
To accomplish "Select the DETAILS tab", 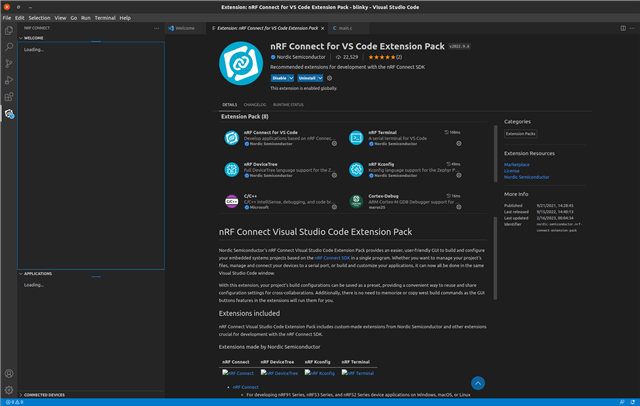I will tap(229, 105).
